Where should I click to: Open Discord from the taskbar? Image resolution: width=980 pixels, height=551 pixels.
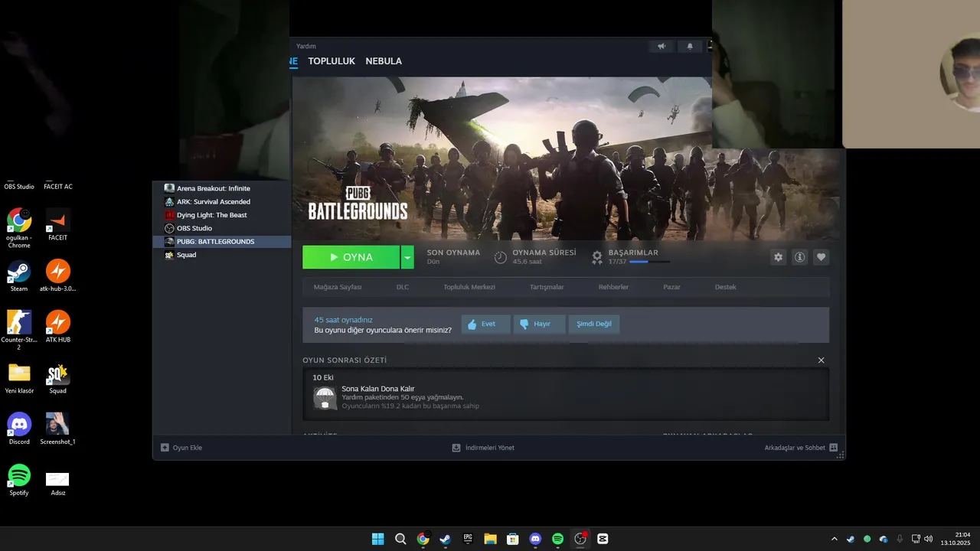pyautogui.click(x=535, y=539)
